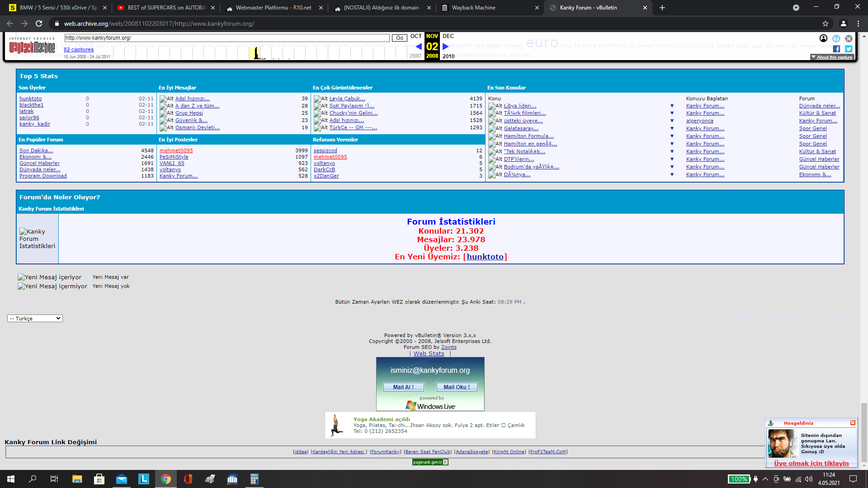The width and height of the screenshot is (868, 488).
Task: Open Microsoft Store from the taskbar
Action: click(x=99, y=479)
